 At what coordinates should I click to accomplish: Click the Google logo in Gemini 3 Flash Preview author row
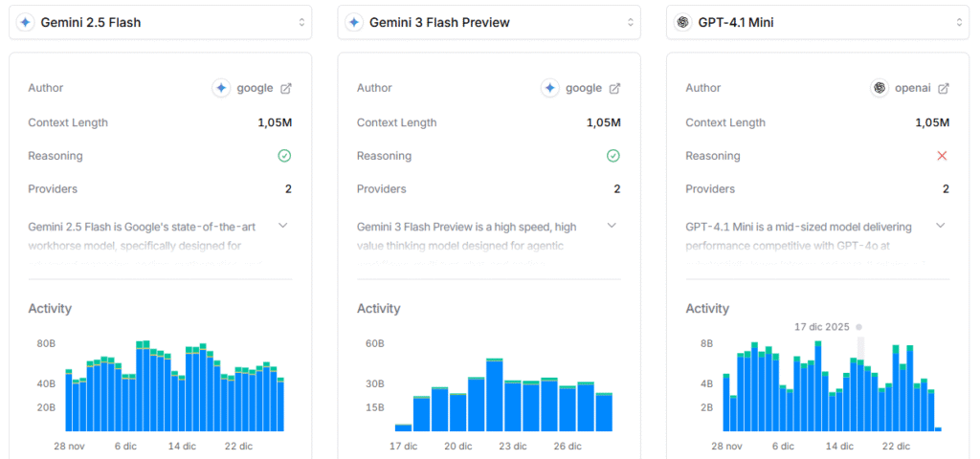[550, 88]
